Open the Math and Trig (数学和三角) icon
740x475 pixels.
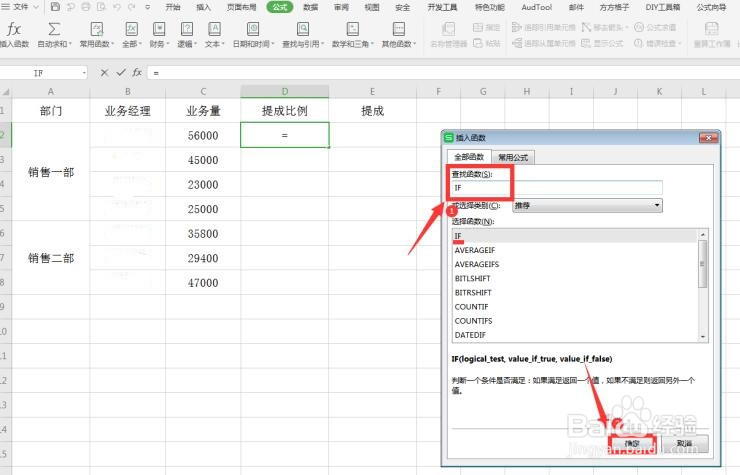tap(353, 29)
